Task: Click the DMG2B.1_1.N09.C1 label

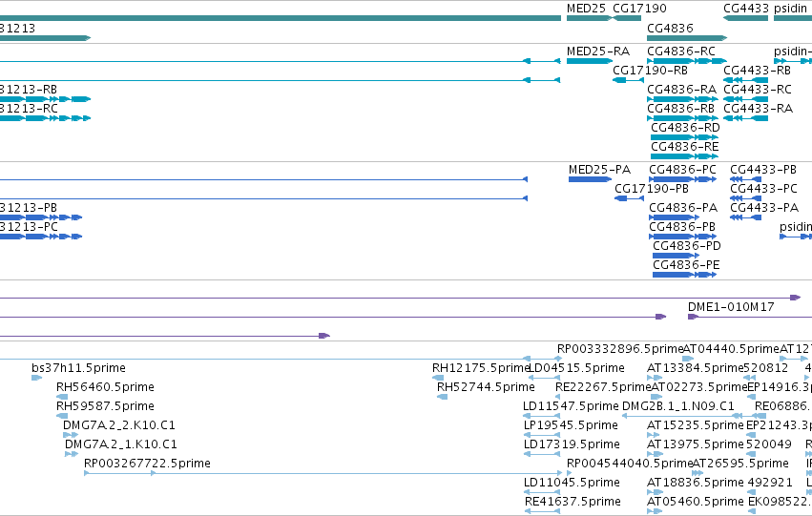Action: pos(677,406)
